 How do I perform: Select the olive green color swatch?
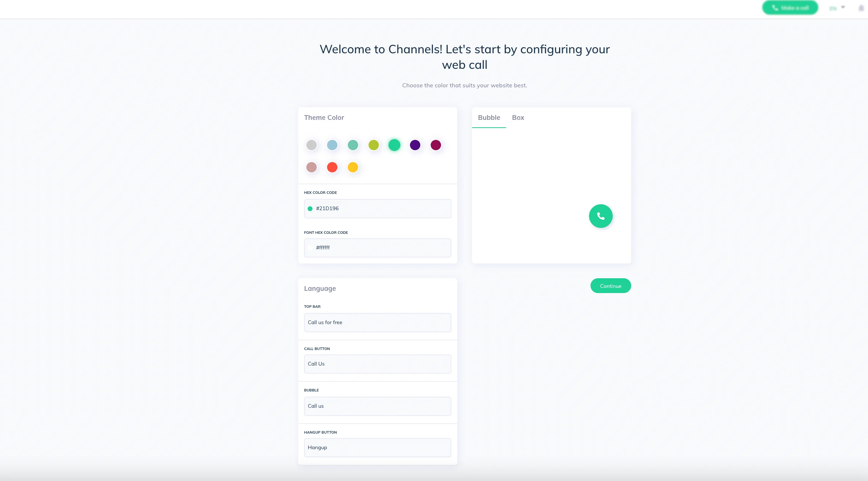(x=374, y=145)
